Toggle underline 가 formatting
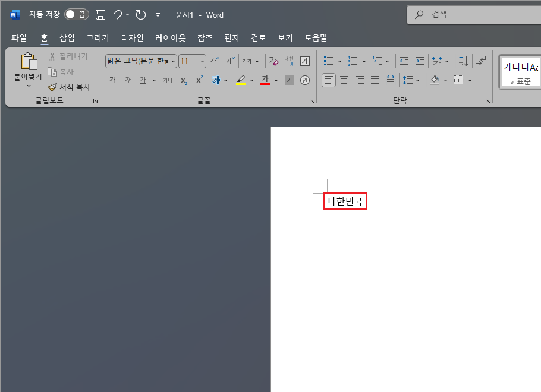Viewport: 541px width, 392px height. 143,80
